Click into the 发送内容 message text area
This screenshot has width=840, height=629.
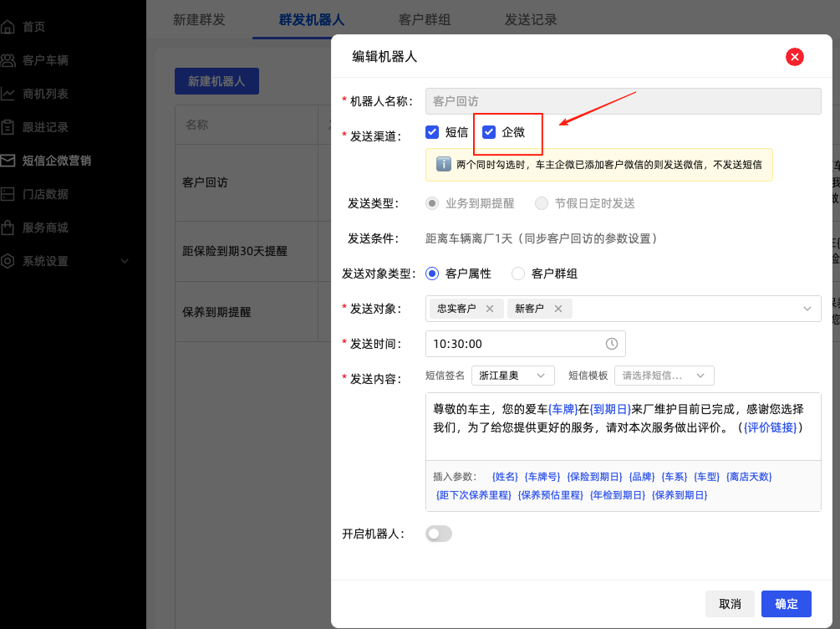coord(623,427)
